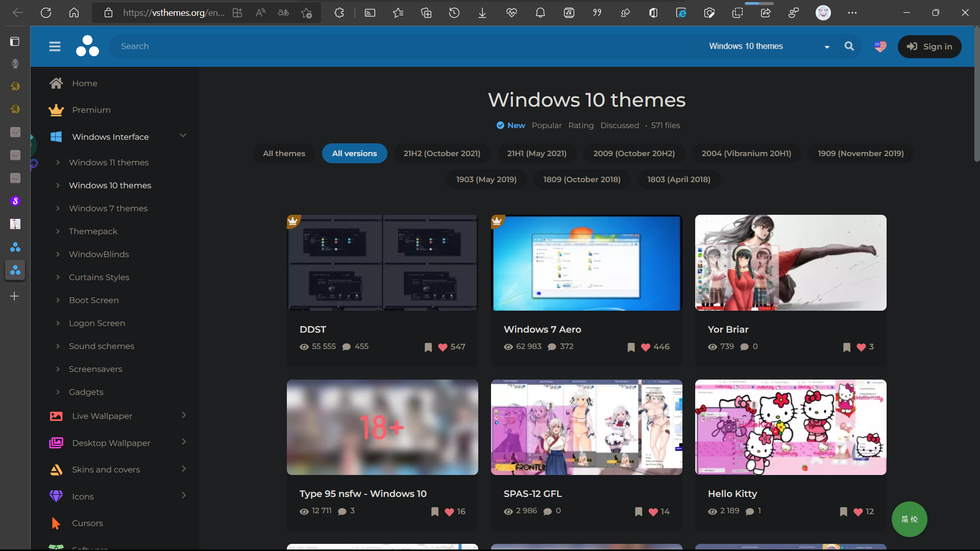
Task: Open Gadgets sidebar link
Action: (x=86, y=392)
